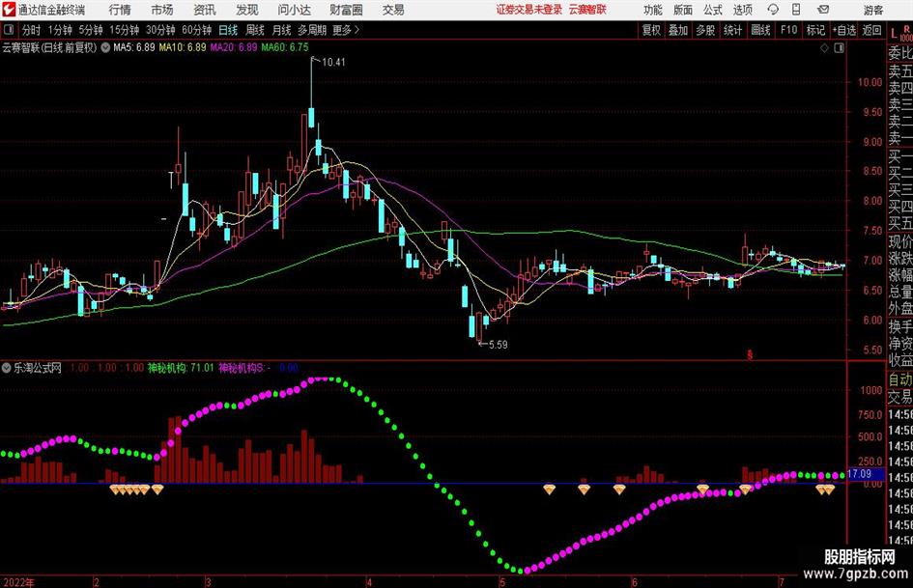Click the 多股 multi-stock button
This screenshot has height=588, width=913.
705,30
